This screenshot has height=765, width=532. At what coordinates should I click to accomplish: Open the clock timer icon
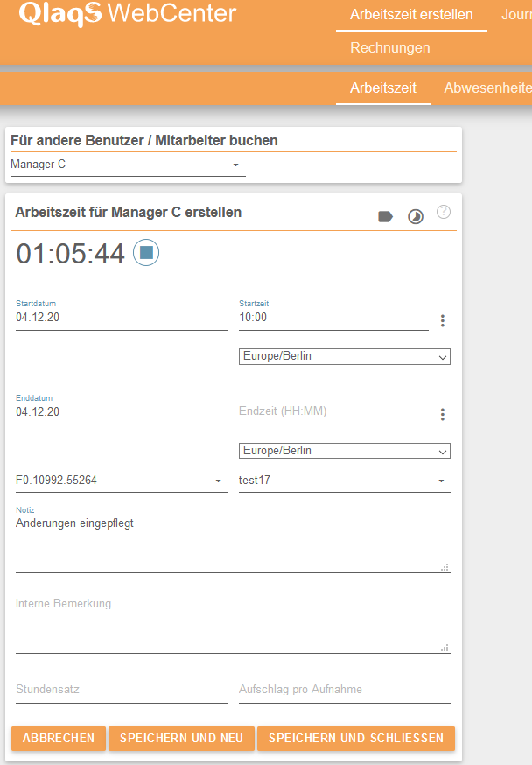(x=416, y=216)
